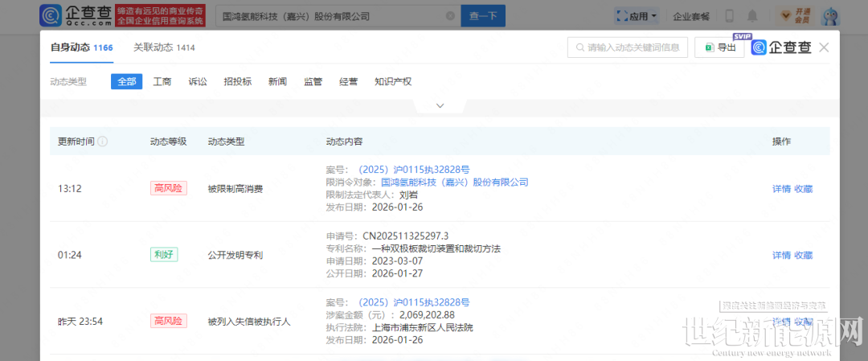868x361 pixels.
Task: Open the notifications bell
Action: point(753,15)
